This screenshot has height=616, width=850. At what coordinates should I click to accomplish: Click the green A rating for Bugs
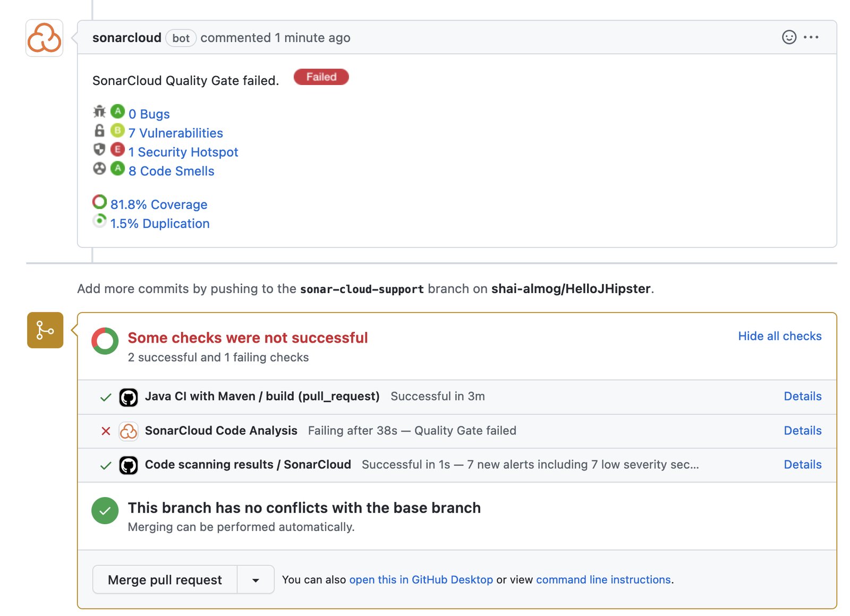(117, 112)
